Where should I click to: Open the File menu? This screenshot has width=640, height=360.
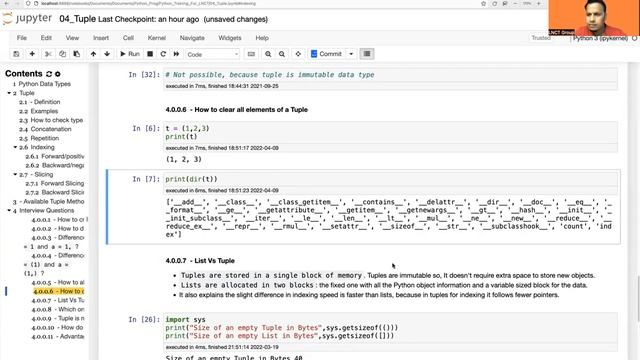22,38
